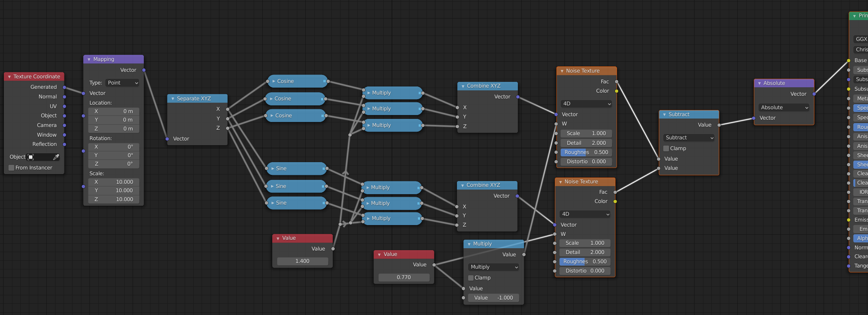The width and height of the screenshot is (868, 315).
Task: Click the Value output socket of the 1.400 node
Action: 333,249
